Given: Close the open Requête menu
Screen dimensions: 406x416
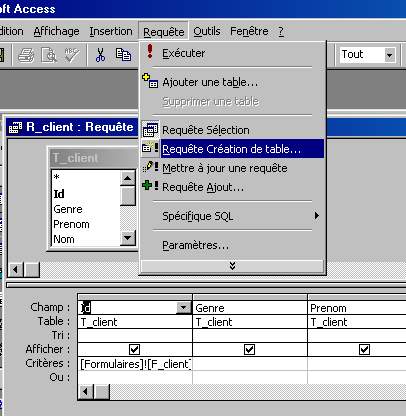Looking at the screenshot, I should click(163, 32).
